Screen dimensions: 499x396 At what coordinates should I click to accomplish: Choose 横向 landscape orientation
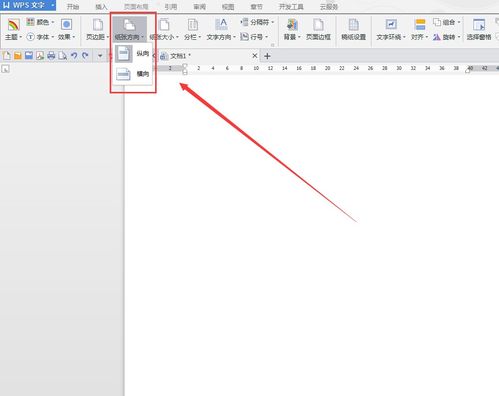coord(132,74)
